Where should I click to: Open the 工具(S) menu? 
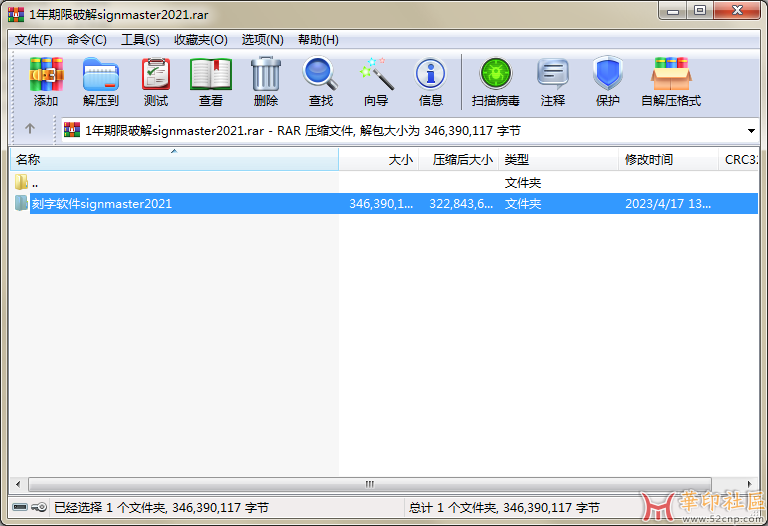[x=140, y=40]
